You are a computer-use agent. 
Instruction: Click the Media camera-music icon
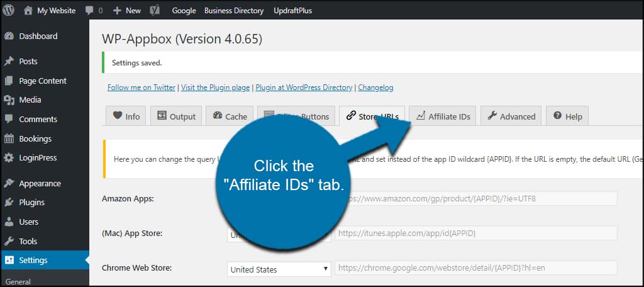click(x=9, y=99)
